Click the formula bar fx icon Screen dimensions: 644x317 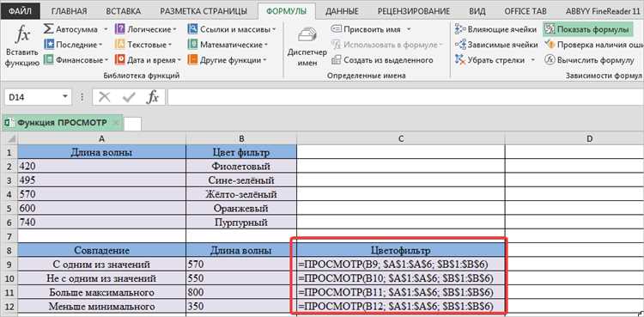pos(152,97)
